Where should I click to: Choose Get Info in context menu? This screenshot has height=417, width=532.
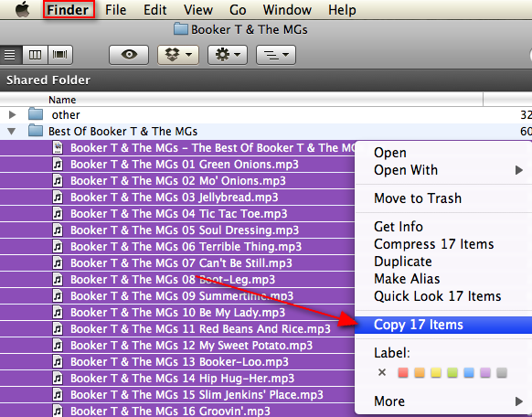tap(443, 226)
